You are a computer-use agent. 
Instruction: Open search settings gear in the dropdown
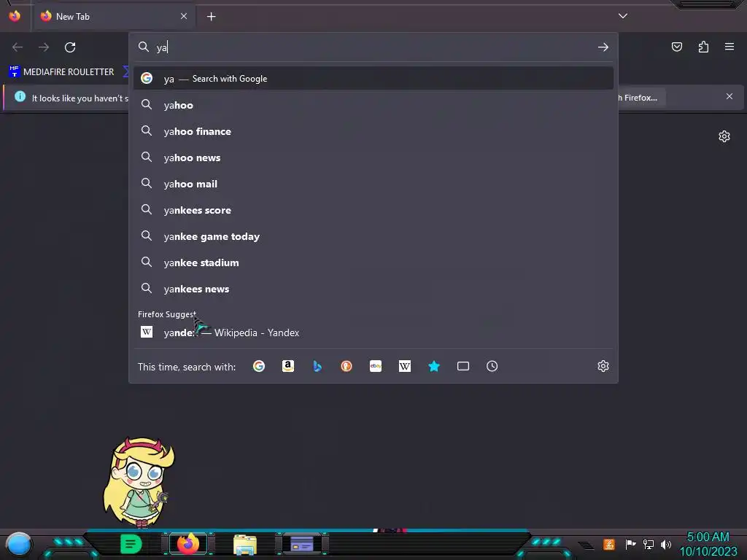click(x=603, y=366)
